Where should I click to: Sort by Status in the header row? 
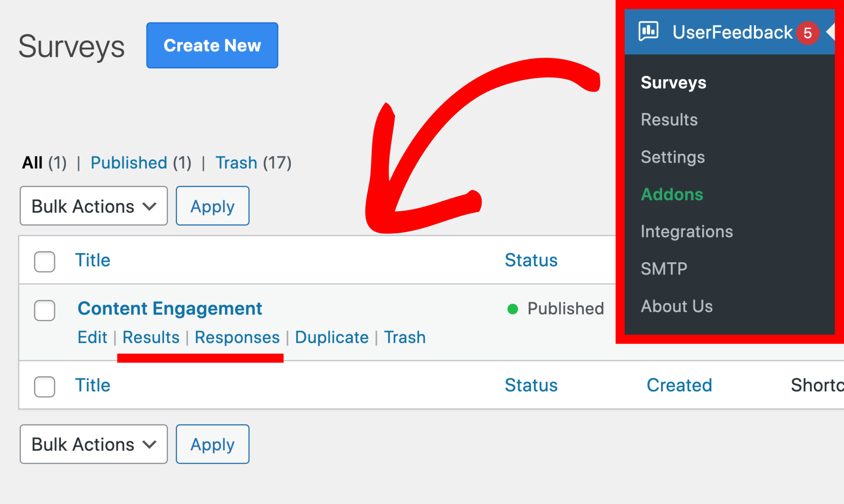pyautogui.click(x=531, y=260)
